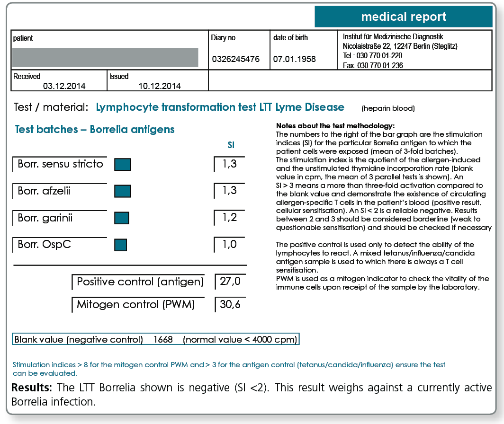
Task: Select 'Institut für Medizinische Diagnostik' line
Action: tap(393, 36)
